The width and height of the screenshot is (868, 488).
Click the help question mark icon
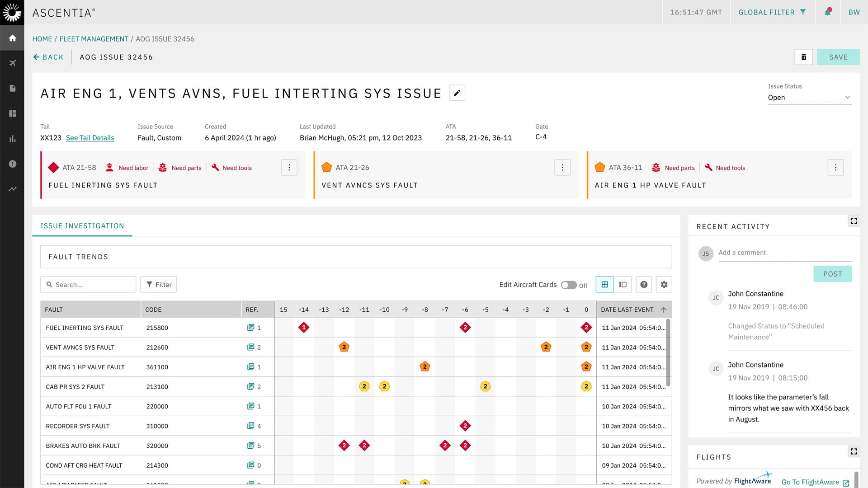tap(643, 284)
